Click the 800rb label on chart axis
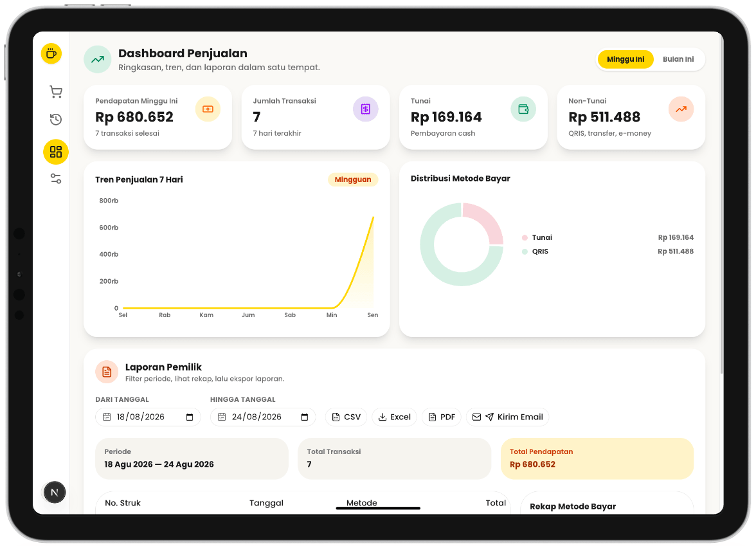756x546 pixels. [x=109, y=201]
